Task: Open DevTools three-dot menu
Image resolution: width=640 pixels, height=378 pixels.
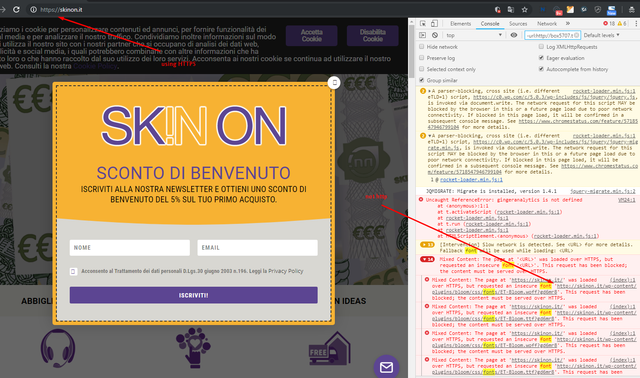Action: pos(636,24)
